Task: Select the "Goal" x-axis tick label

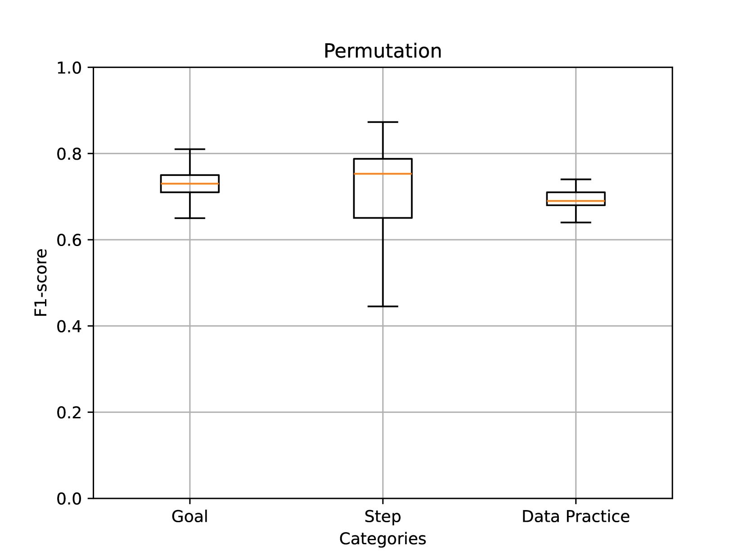Action: point(189,516)
